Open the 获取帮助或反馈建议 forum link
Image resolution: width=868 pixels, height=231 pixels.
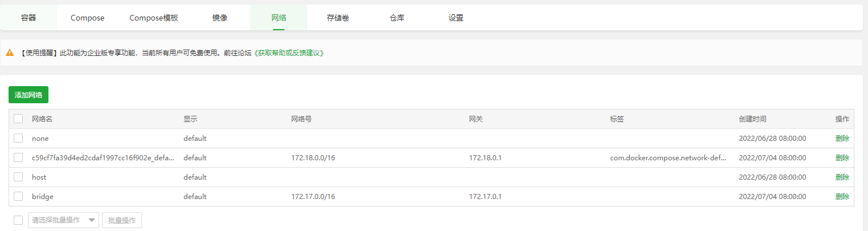(x=289, y=52)
